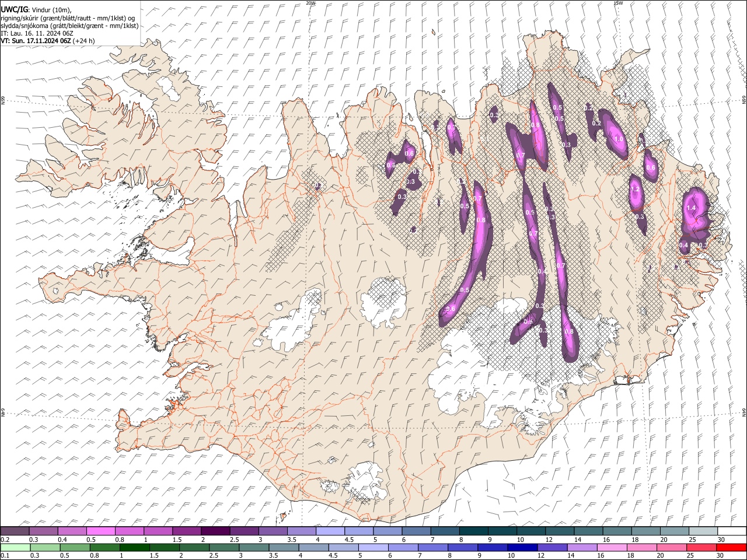747x560 pixels.
Task: Pick the pale green 0.1 rain legend swatch
Action: (x=15, y=548)
